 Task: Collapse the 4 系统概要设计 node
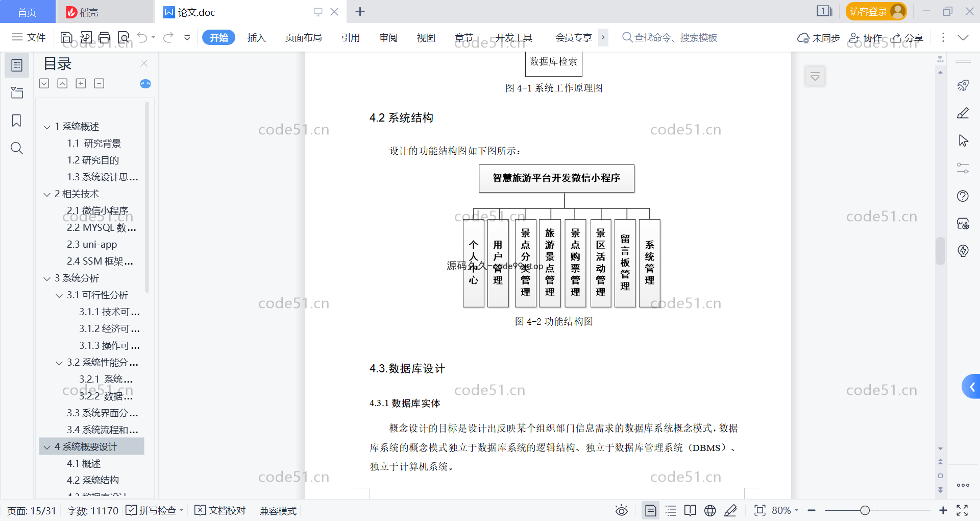pyautogui.click(x=47, y=447)
